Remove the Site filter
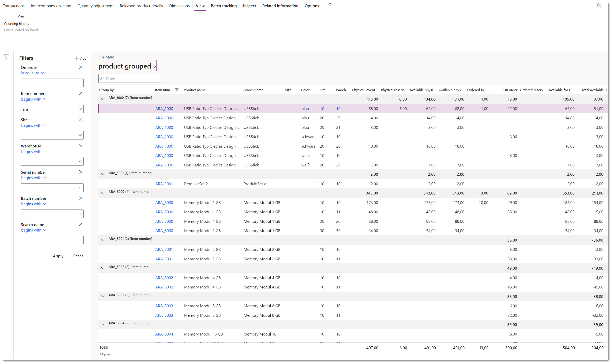The height and width of the screenshot is (364, 612). pos(81,119)
